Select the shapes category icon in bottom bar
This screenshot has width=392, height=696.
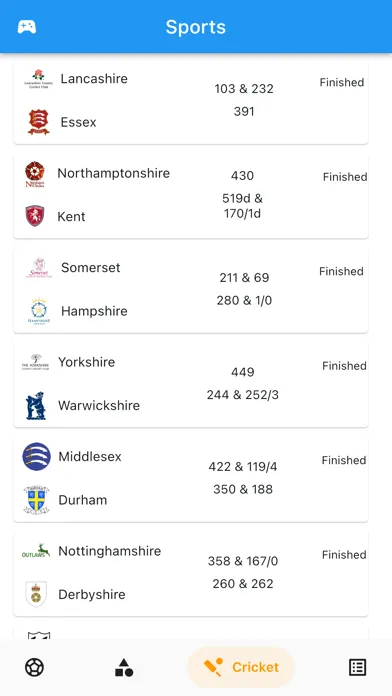[x=124, y=667]
